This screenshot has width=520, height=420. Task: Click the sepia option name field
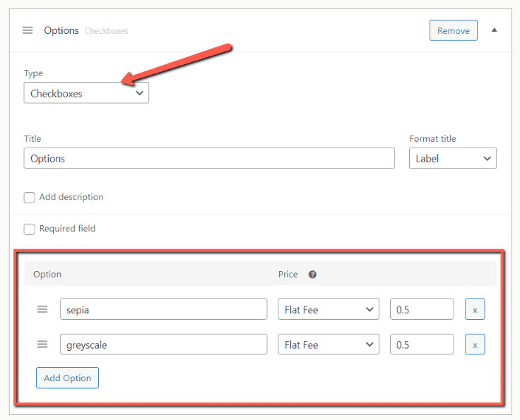[163, 309]
